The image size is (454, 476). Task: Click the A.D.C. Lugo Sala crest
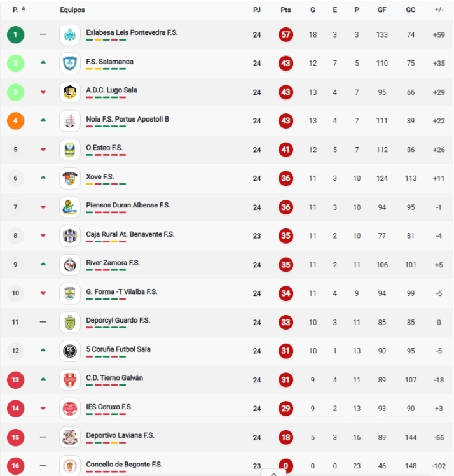tap(70, 92)
